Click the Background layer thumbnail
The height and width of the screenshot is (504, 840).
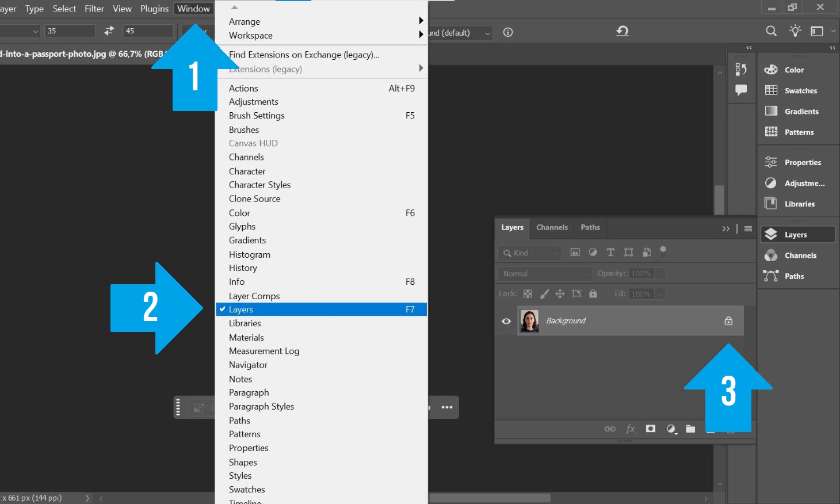[x=529, y=320]
